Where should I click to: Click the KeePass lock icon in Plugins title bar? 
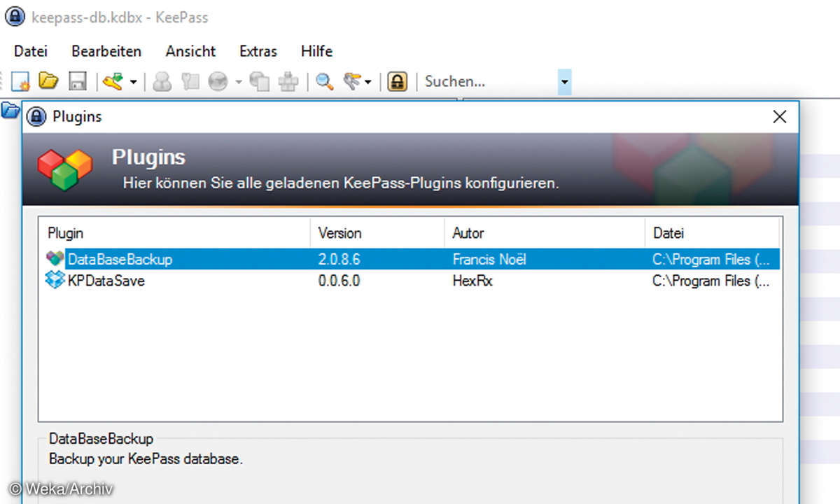[36, 117]
